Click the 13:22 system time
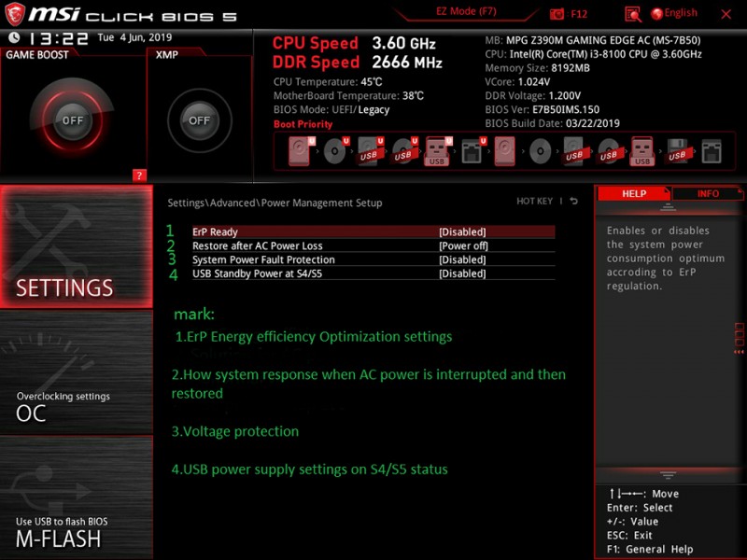This screenshot has width=747, height=560. pyautogui.click(x=59, y=38)
